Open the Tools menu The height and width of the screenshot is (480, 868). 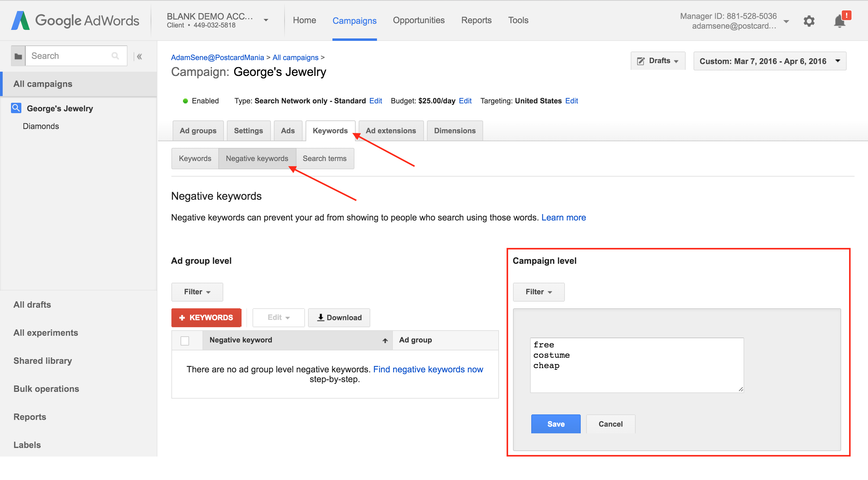(x=518, y=20)
